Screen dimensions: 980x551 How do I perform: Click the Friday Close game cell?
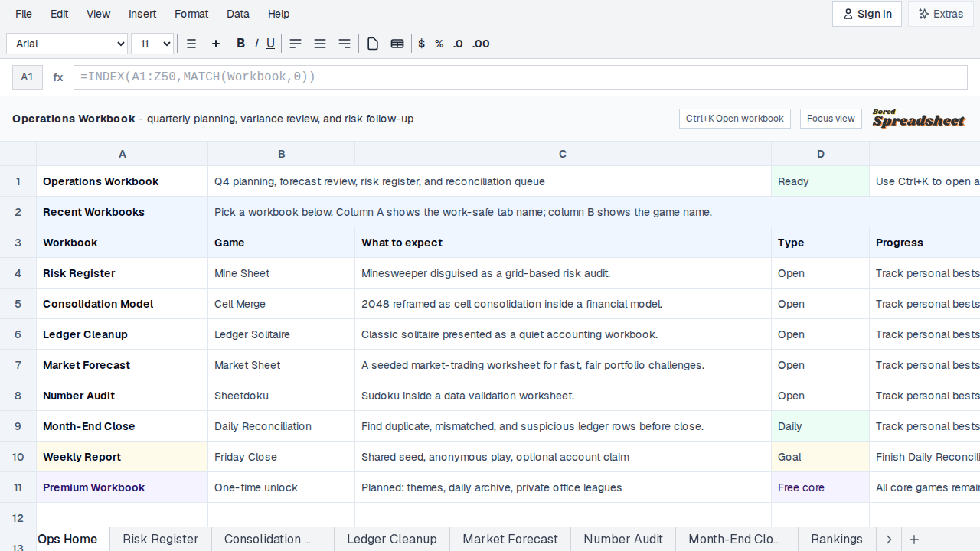(x=282, y=457)
